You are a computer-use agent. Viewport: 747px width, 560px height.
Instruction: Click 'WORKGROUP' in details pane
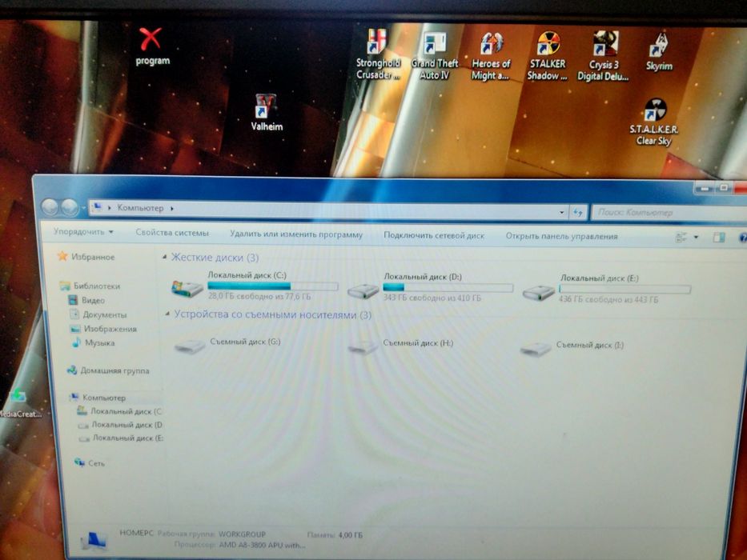[x=242, y=534]
